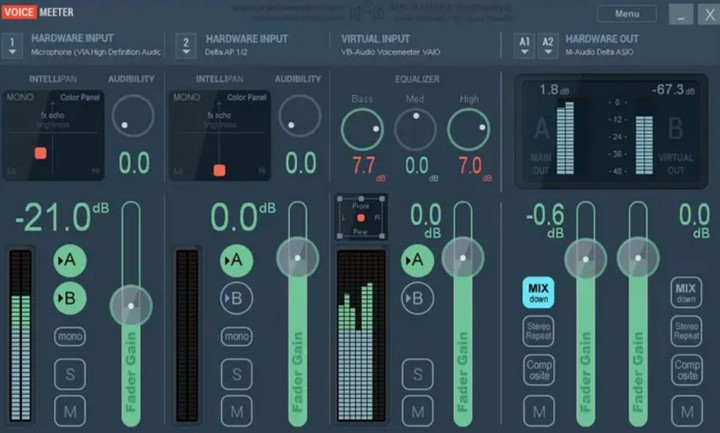Click the -21.0 dB gain value

click(x=62, y=217)
